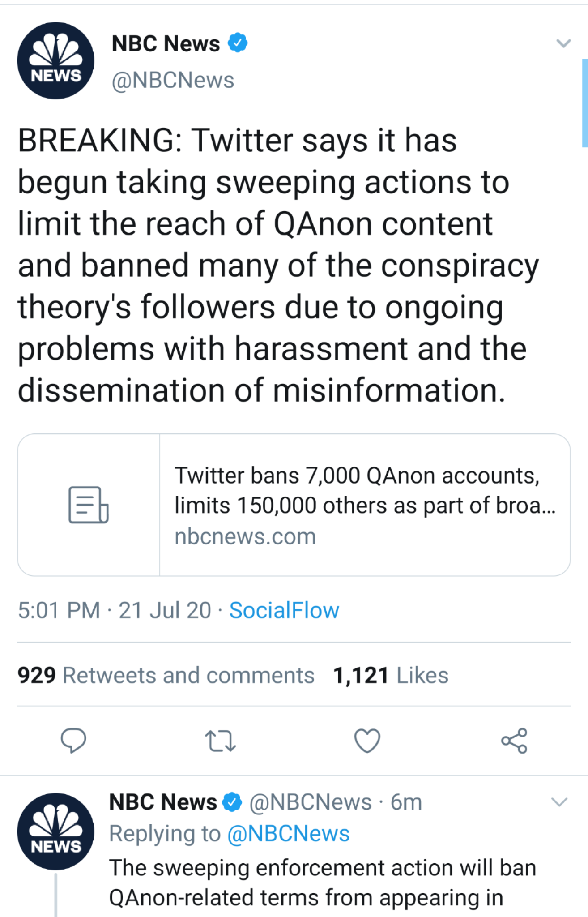Open the nbcnews.com domain link
The width and height of the screenshot is (588, 917).
click(x=245, y=536)
